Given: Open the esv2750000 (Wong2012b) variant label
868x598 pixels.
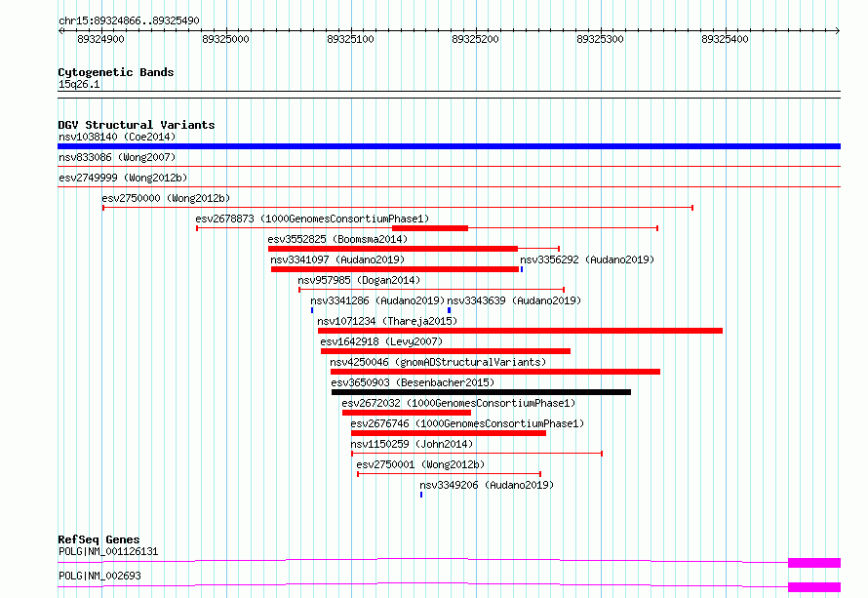Looking at the screenshot, I should [x=166, y=198].
